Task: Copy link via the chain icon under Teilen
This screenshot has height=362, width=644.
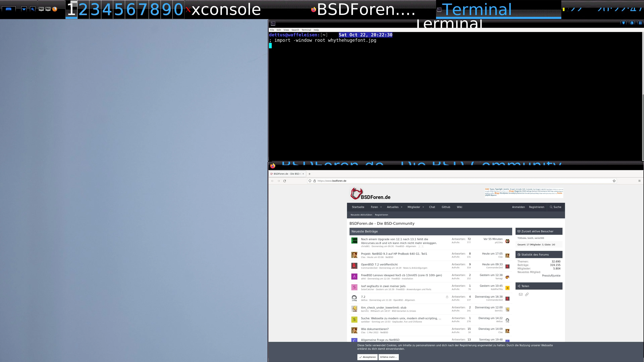Action: click(x=527, y=294)
